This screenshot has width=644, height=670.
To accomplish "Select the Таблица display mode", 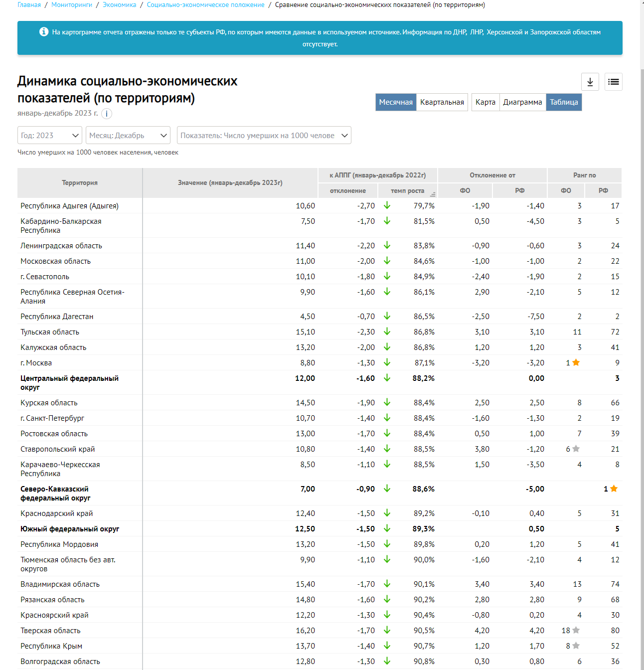I will pyautogui.click(x=564, y=102).
